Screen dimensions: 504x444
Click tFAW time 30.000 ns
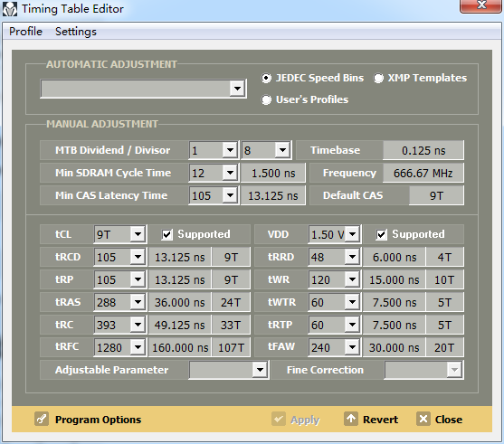(395, 347)
